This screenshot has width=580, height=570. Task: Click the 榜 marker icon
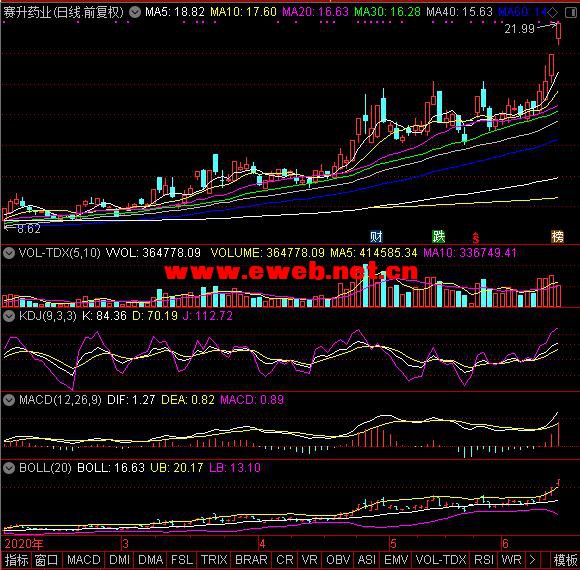[557, 237]
